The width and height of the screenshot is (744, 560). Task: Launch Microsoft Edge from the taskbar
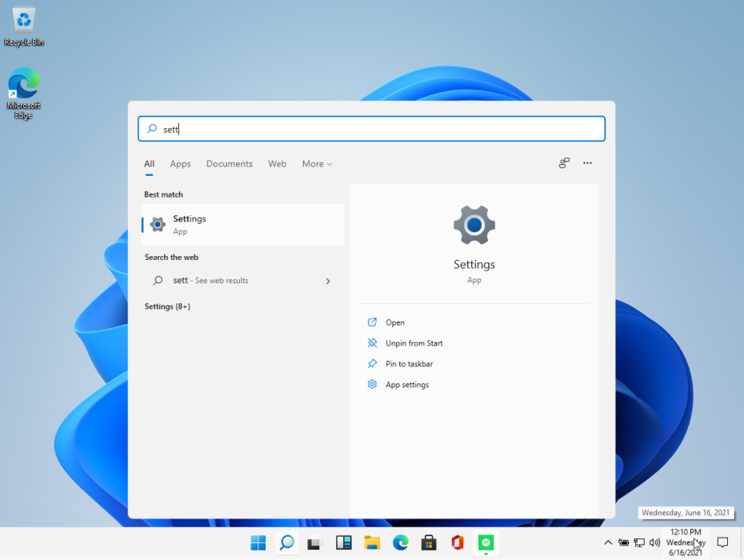(x=400, y=542)
